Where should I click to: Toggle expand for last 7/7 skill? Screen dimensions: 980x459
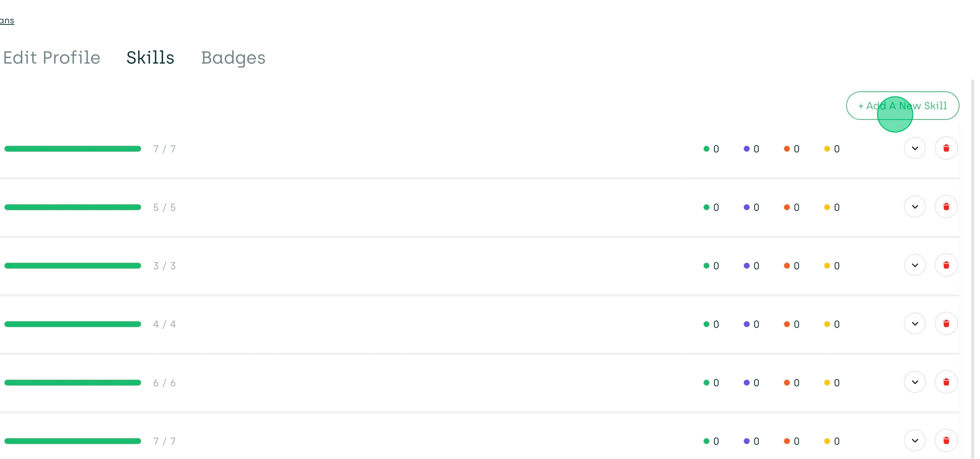tap(915, 441)
